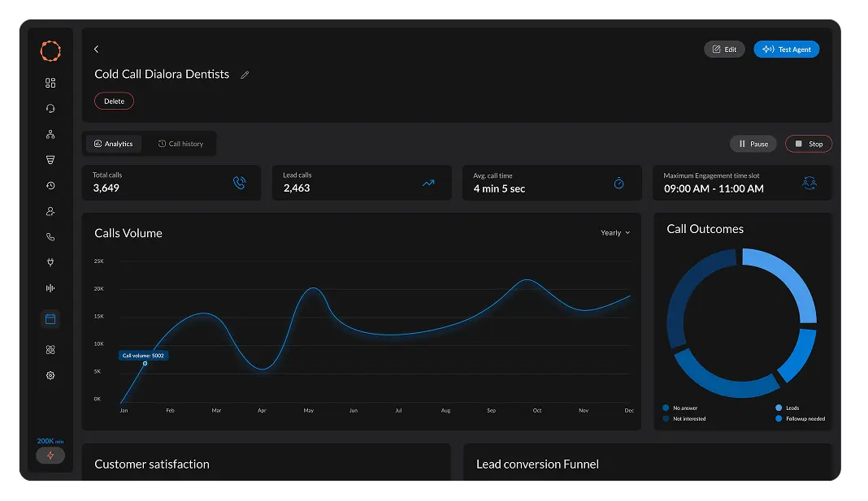Expand the Yearly dropdown on Calls Volume
The width and height of the screenshot is (868, 501).
615,233
